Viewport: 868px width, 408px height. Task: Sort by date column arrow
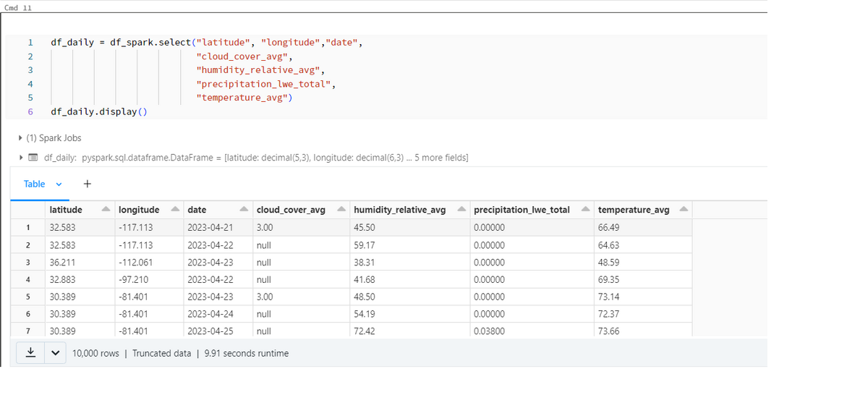(244, 210)
